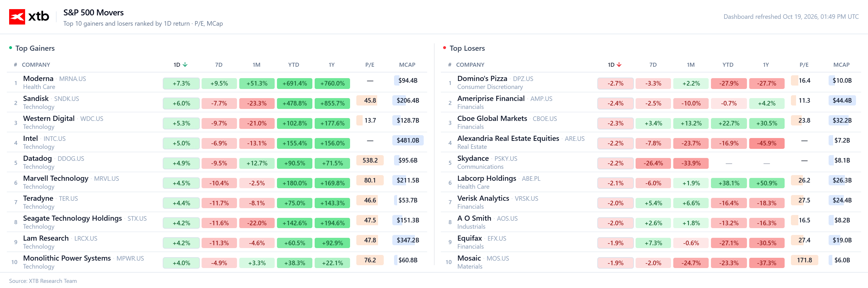
Task: Click 1M column header in Top Losers
Action: 691,65
